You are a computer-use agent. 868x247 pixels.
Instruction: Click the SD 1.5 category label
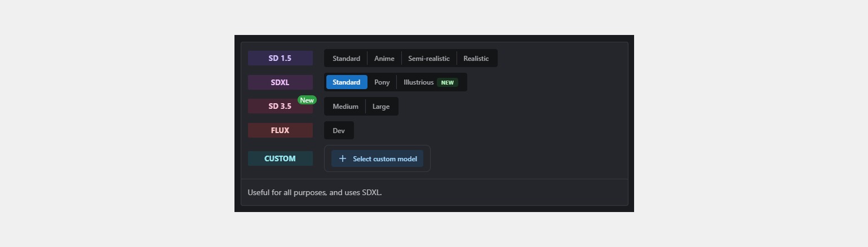[x=280, y=58]
